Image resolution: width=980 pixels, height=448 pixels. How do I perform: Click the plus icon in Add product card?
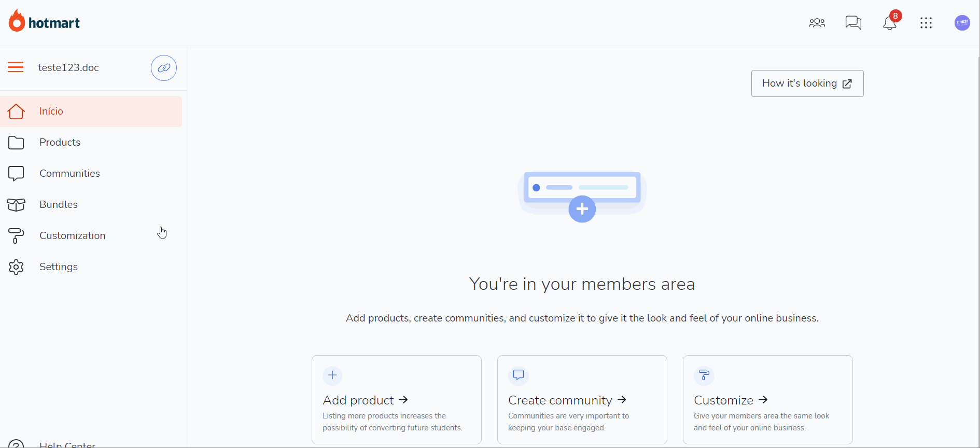pyautogui.click(x=332, y=375)
